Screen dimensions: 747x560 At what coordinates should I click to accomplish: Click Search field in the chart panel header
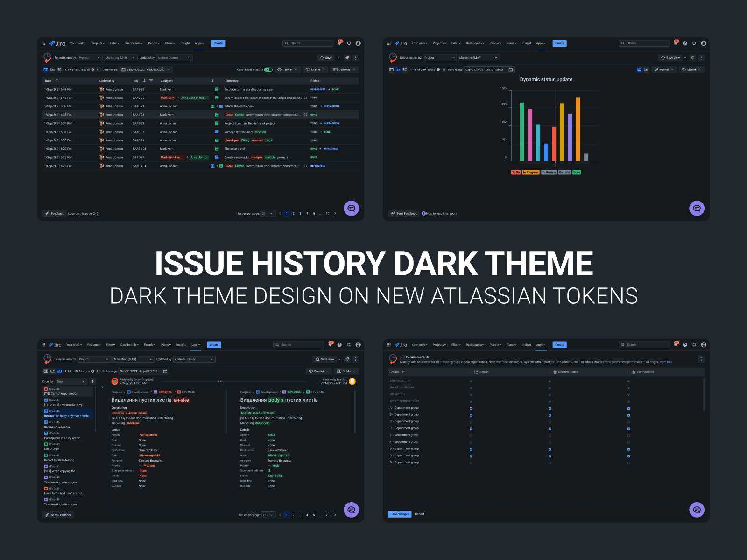644,43
